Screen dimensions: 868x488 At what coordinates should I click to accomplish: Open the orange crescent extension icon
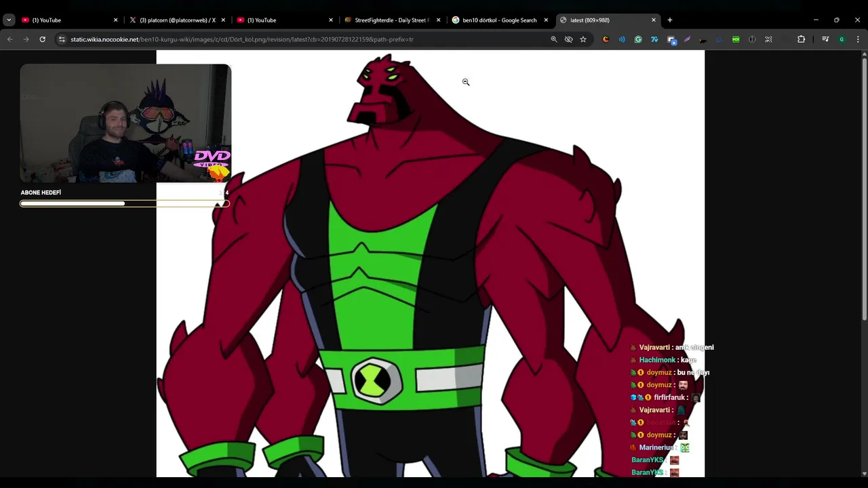[606, 39]
